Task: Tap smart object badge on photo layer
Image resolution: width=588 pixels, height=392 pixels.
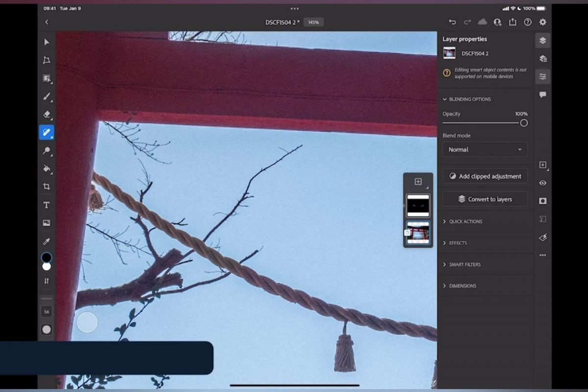Action: [x=407, y=233]
